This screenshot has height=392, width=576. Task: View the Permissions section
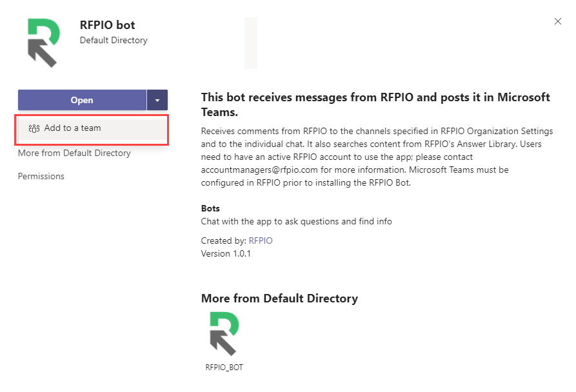point(41,176)
